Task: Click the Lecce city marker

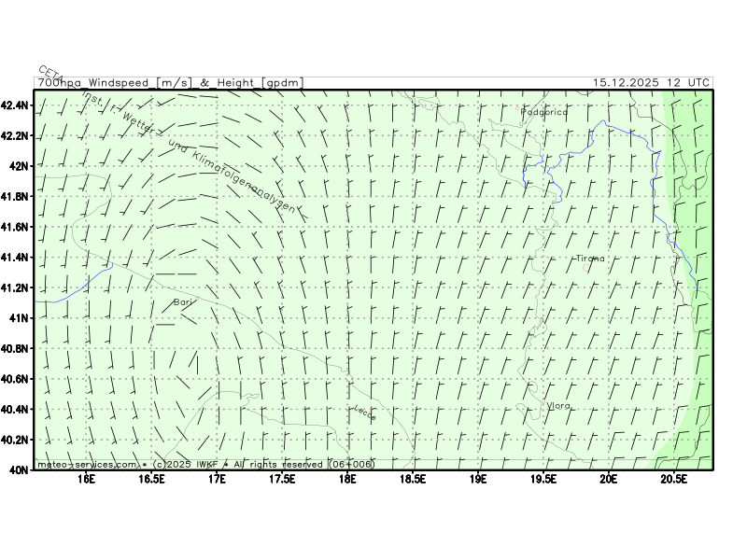Action: pyautogui.click(x=371, y=412)
